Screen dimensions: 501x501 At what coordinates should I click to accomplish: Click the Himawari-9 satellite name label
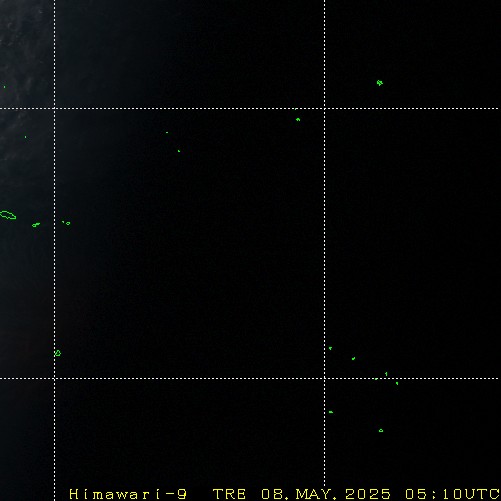pos(128,494)
